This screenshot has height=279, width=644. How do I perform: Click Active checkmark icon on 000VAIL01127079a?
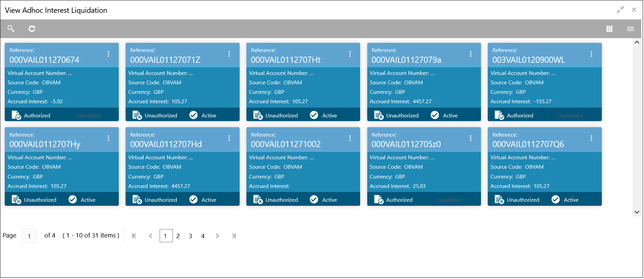pyautogui.click(x=435, y=115)
